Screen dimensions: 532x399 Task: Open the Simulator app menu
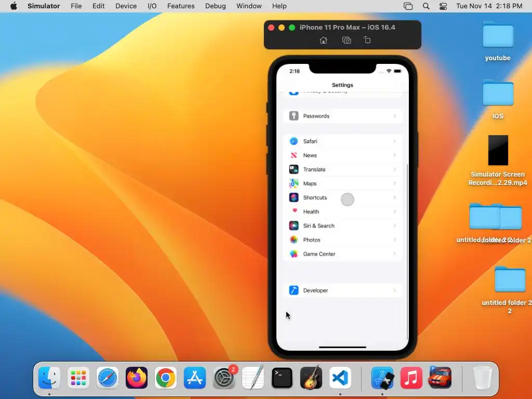(x=44, y=6)
